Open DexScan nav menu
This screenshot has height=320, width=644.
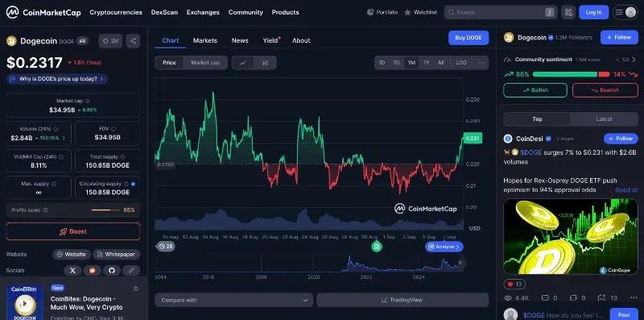coord(164,12)
